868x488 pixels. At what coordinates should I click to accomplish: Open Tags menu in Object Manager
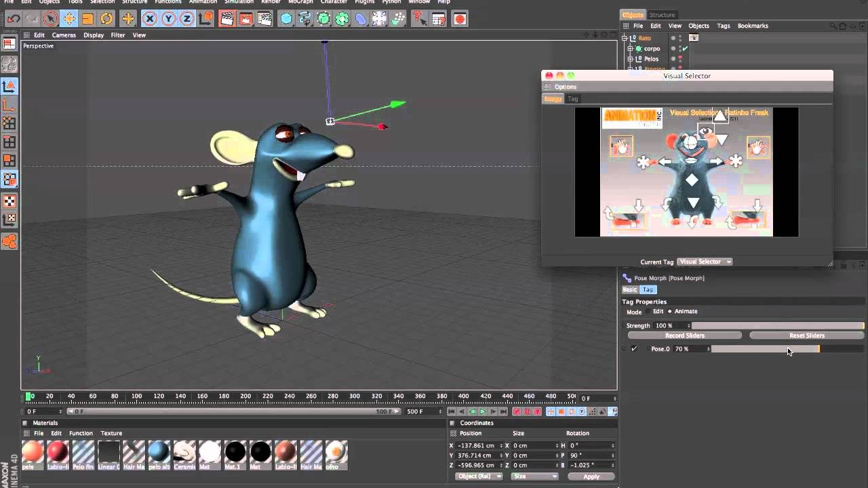point(724,26)
